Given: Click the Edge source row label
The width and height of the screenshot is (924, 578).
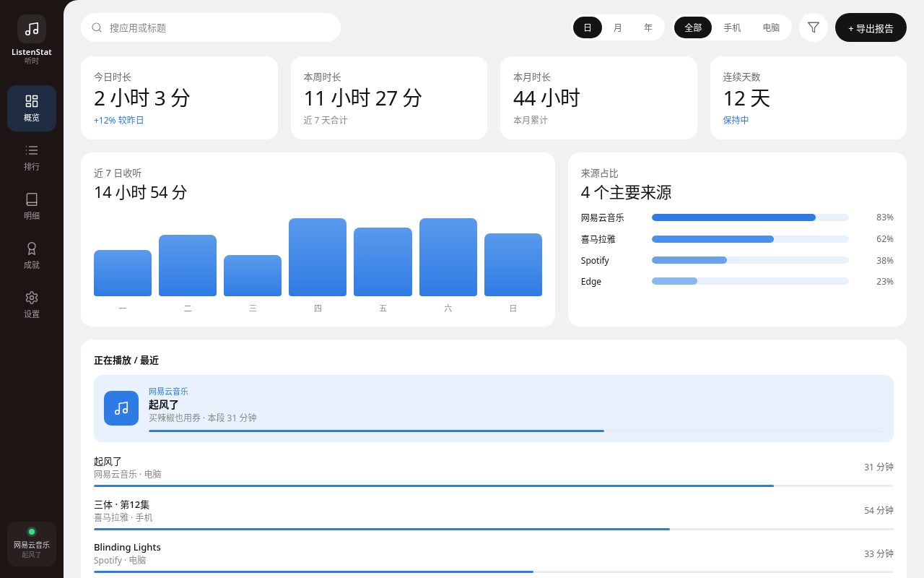Looking at the screenshot, I should click(x=591, y=282).
